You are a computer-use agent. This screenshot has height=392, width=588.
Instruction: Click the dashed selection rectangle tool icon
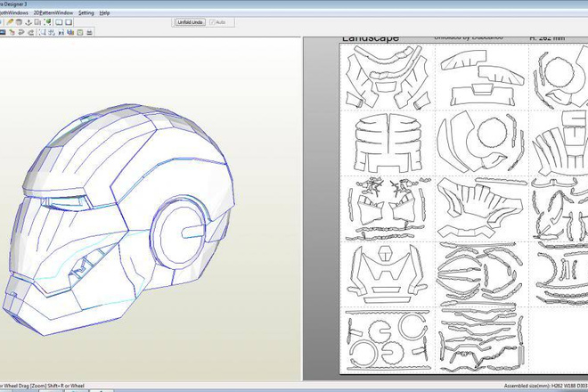point(43,33)
